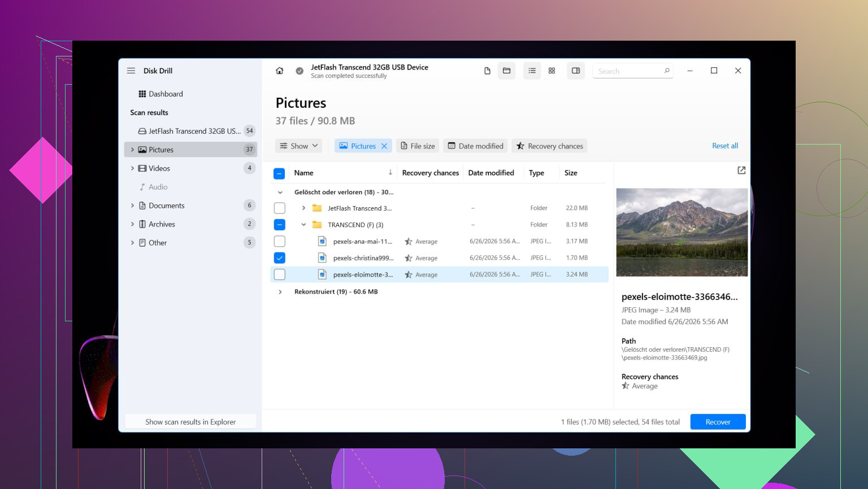Screen dimensions: 868x489
Task: Toggle the TRANSCEND (F) folder checkbox
Action: point(279,225)
